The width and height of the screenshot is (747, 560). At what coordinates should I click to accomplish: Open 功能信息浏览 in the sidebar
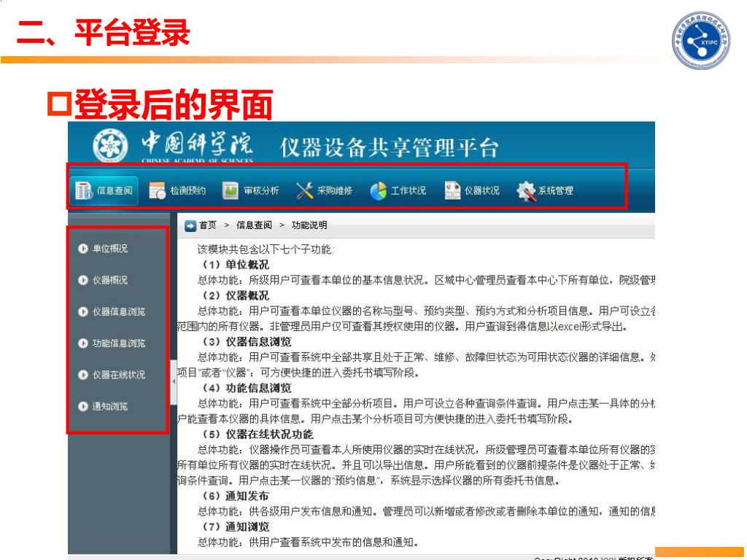click(x=119, y=343)
